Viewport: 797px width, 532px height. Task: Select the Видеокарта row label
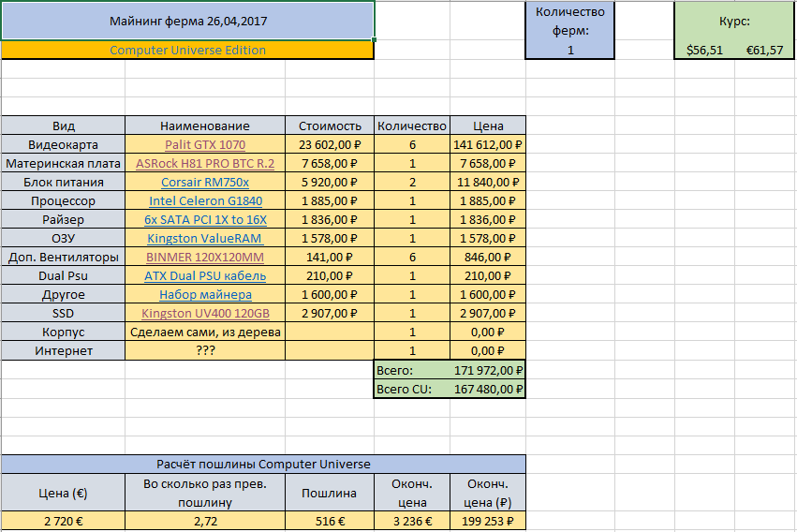63,145
